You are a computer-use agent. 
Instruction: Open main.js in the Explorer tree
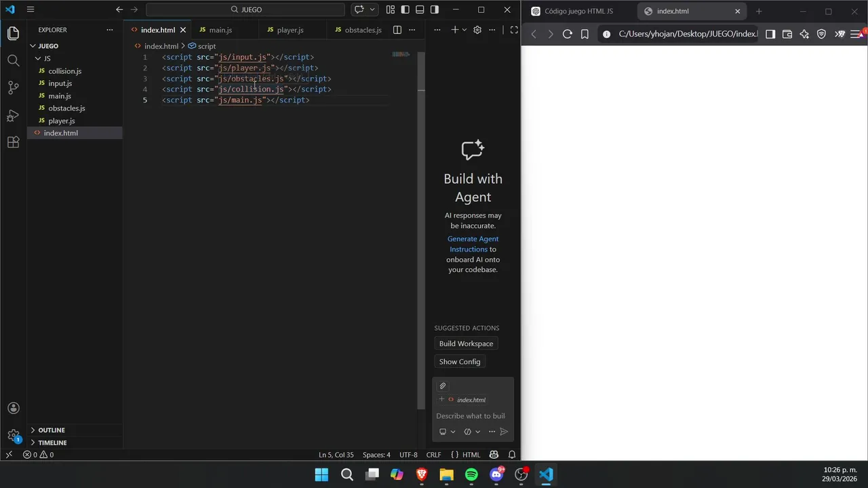tap(60, 96)
